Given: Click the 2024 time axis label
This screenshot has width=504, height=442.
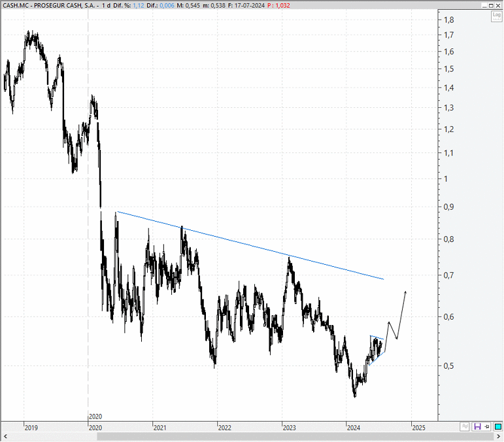Looking at the screenshot, I should click(x=354, y=428).
